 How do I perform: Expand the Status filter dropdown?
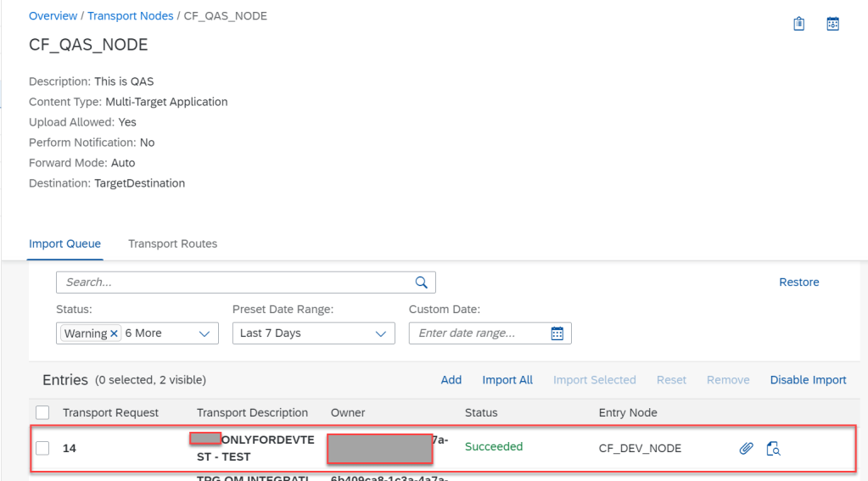[204, 333]
